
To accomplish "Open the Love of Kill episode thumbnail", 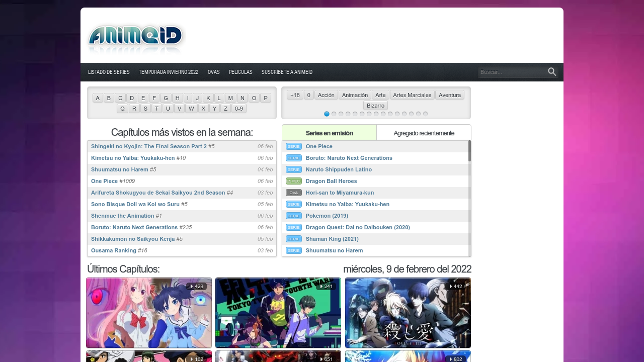I will tap(408, 313).
